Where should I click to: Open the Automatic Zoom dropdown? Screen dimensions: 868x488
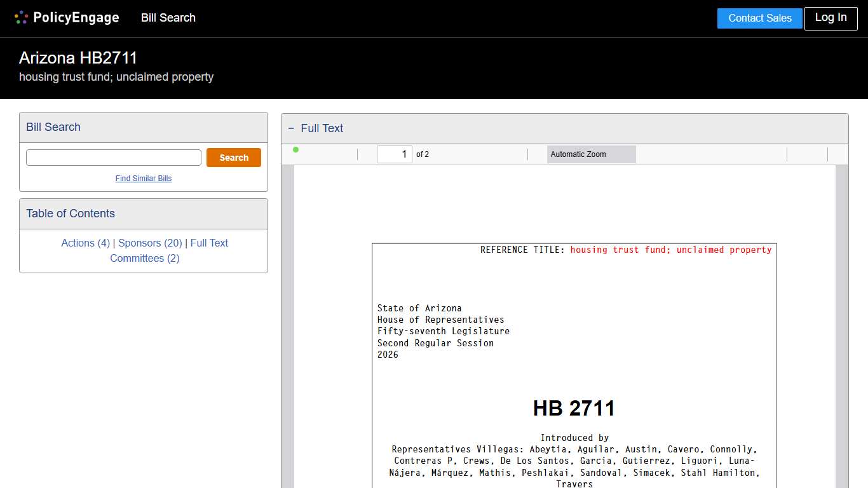point(591,154)
